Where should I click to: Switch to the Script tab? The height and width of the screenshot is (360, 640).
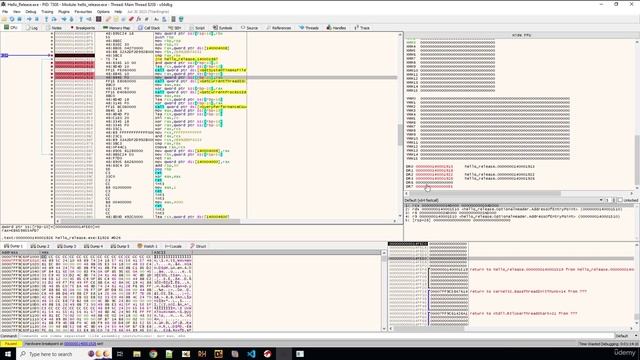pyautogui.click(x=197, y=28)
